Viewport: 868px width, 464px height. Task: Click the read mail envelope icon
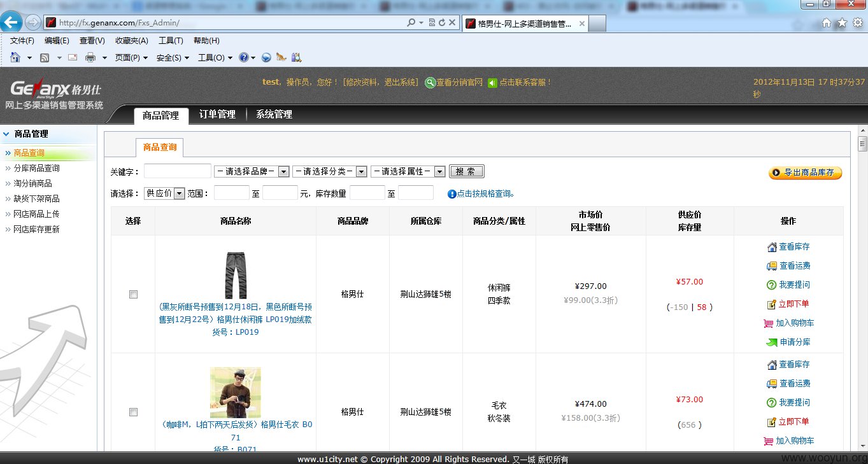pyautogui.click(x=73, y=57)
